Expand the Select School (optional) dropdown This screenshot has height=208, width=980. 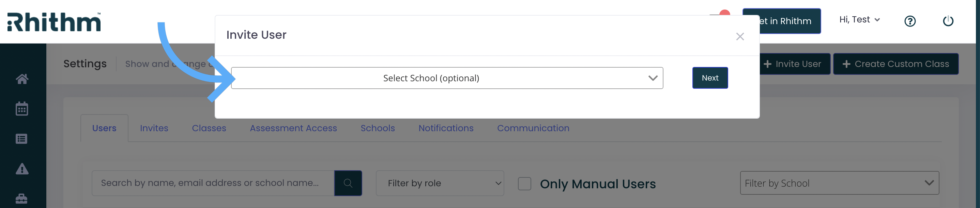point(447,78)
